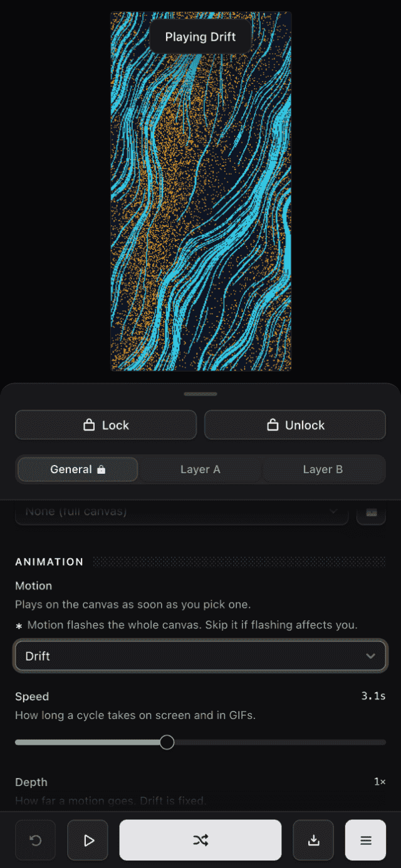Click the flow-field artwork canvas

[201, 191]
